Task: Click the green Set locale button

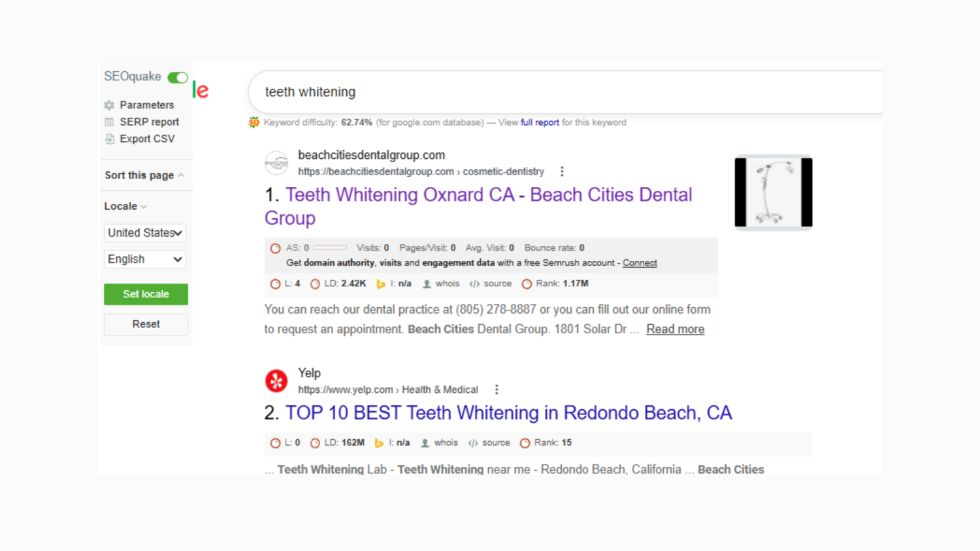Action: (146, 294)
